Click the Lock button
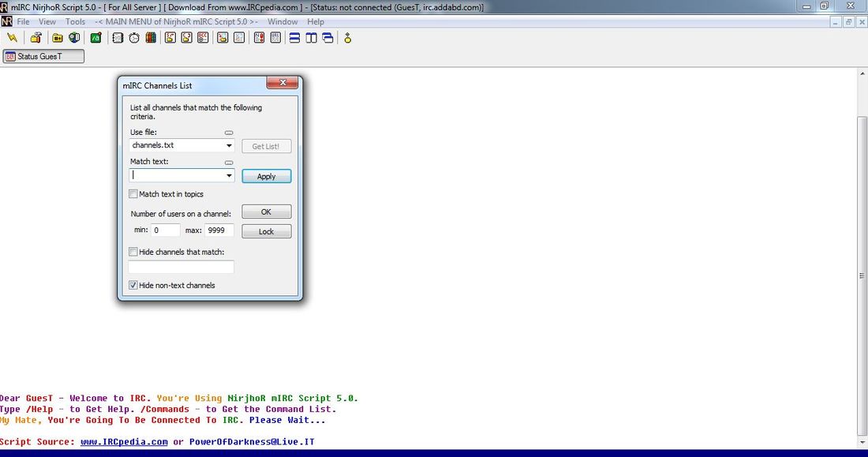Screen dimensions: 868x457 (266, 231)
